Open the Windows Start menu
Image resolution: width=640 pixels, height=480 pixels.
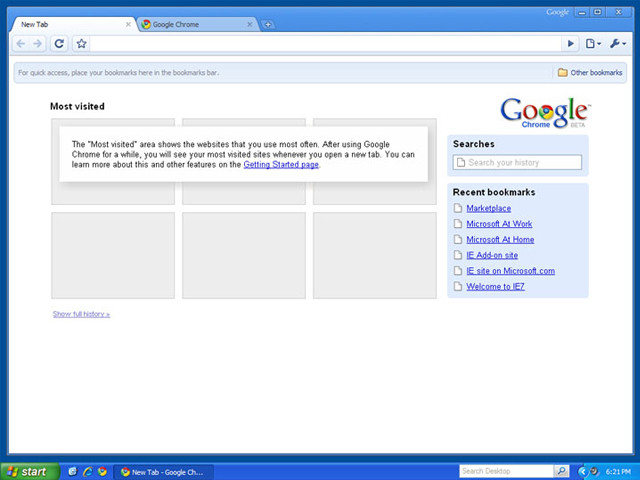(30, 472)
